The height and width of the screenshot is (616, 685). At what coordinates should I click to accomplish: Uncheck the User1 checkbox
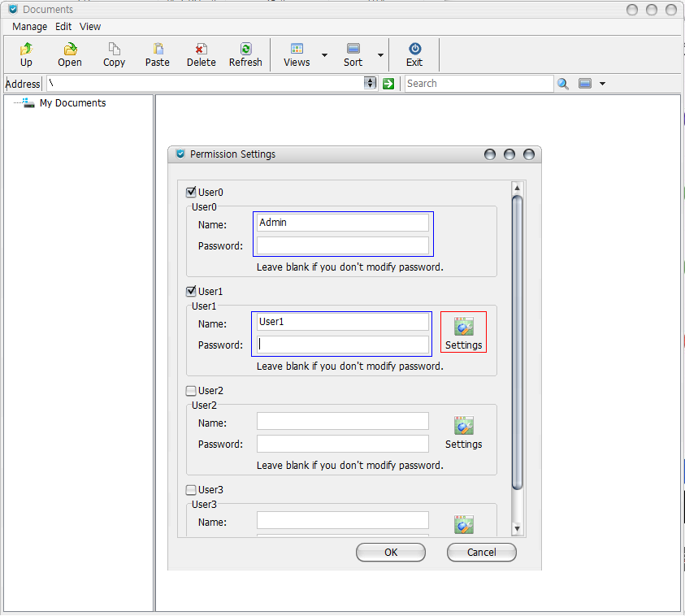(x=191, y=292)
